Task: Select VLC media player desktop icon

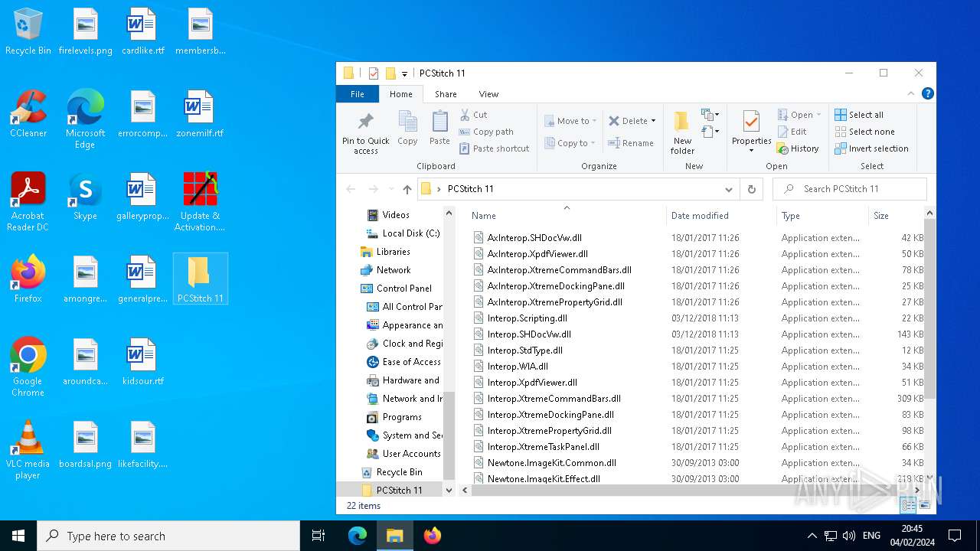Action: tap(28, 450)
